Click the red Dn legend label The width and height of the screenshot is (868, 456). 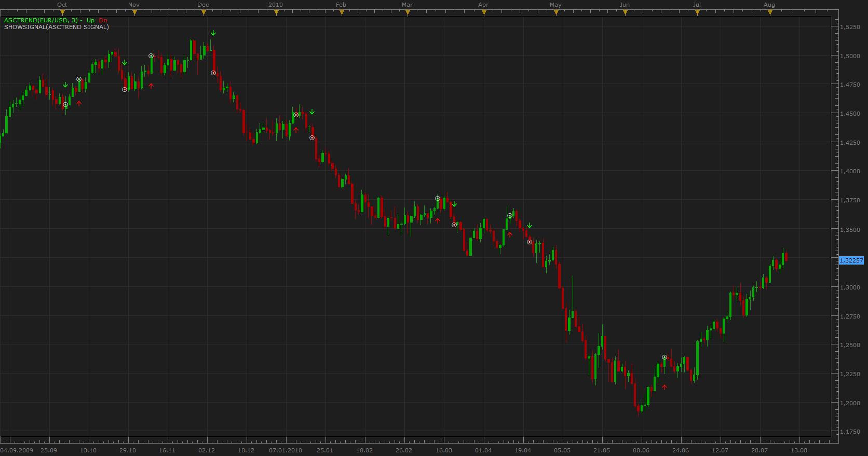(103, 20)
